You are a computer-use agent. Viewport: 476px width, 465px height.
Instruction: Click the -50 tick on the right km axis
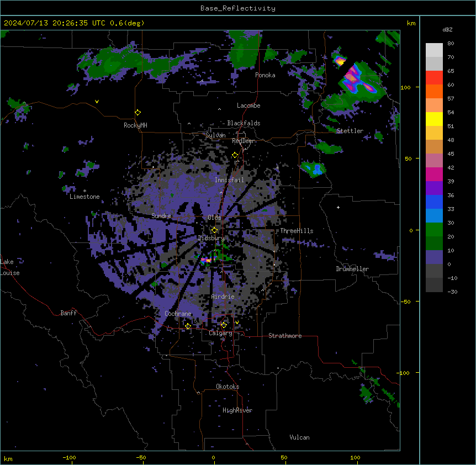405,302
